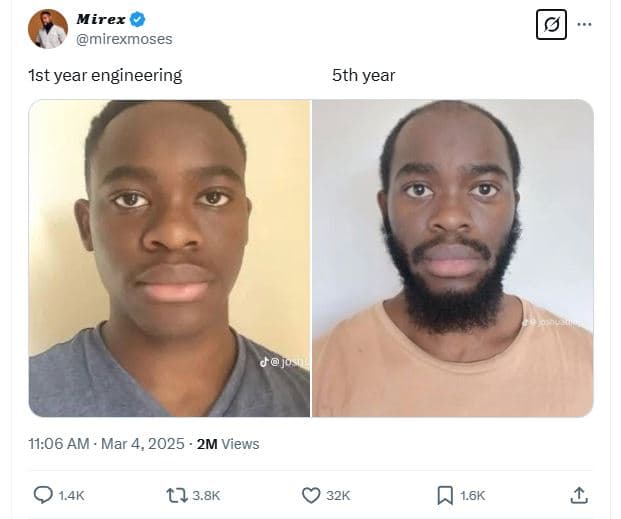
Task: Open Mirex's profile avatar picture
Action: point(48,29)
